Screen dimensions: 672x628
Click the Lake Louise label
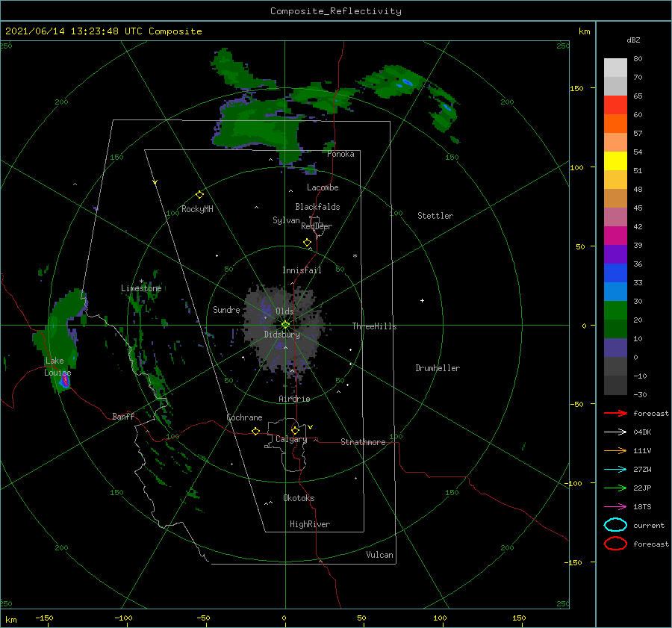[x=57, y=367]
